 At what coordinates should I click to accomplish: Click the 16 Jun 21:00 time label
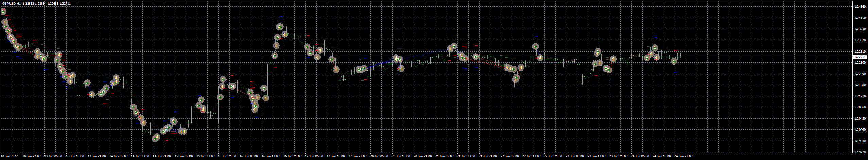(292, 157)
